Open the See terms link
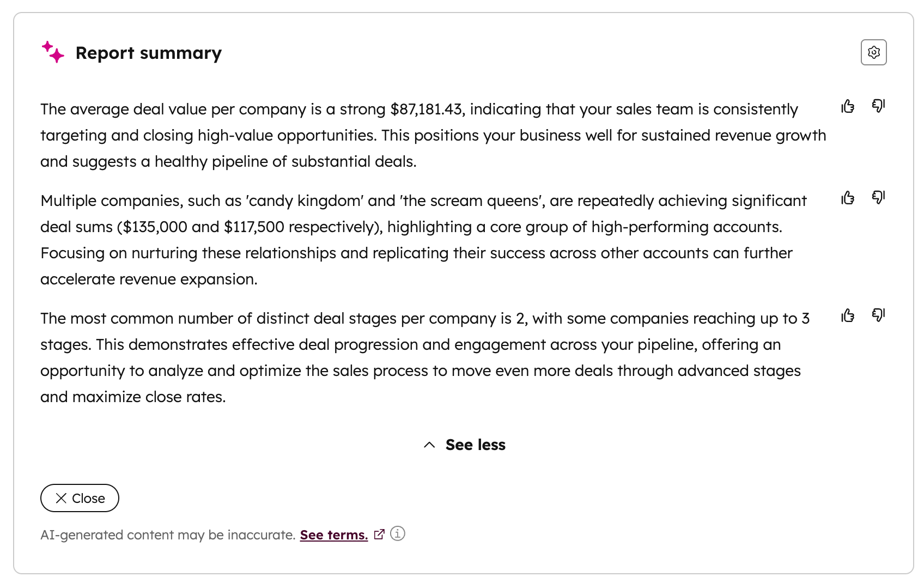This screenshot has width=924, height=583. pos(333,535)
